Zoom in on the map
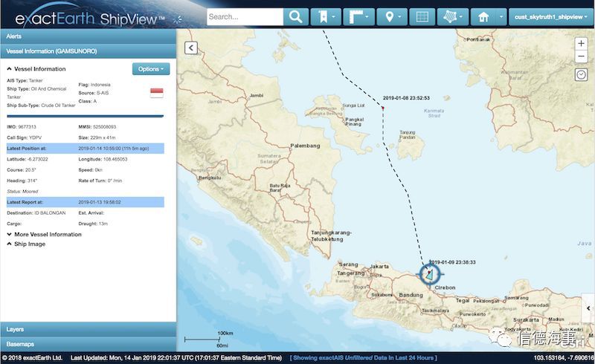Screen dimensions: 595x364 click(x=581, y=44)
